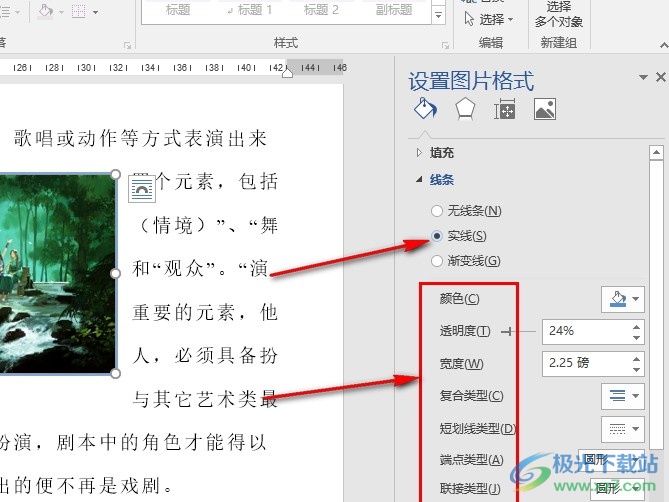Click the picture's top-right resize handle
Viewport: 669px width, 502px height.
click(115, 174)
